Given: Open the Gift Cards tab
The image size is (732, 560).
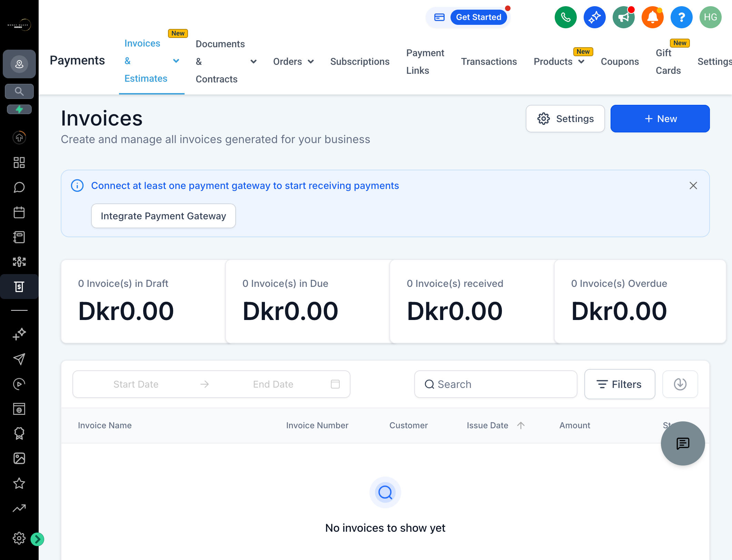Looking at the screenshot, I should point(668,62).
